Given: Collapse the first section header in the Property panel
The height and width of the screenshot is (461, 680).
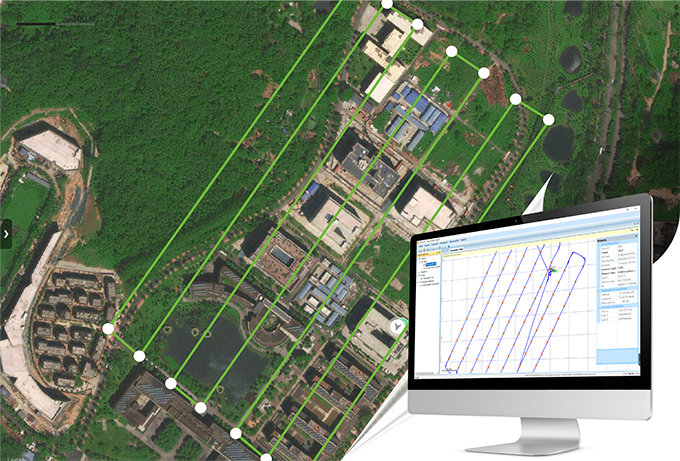Looking at the screenshot, I should tap(598, 243).
